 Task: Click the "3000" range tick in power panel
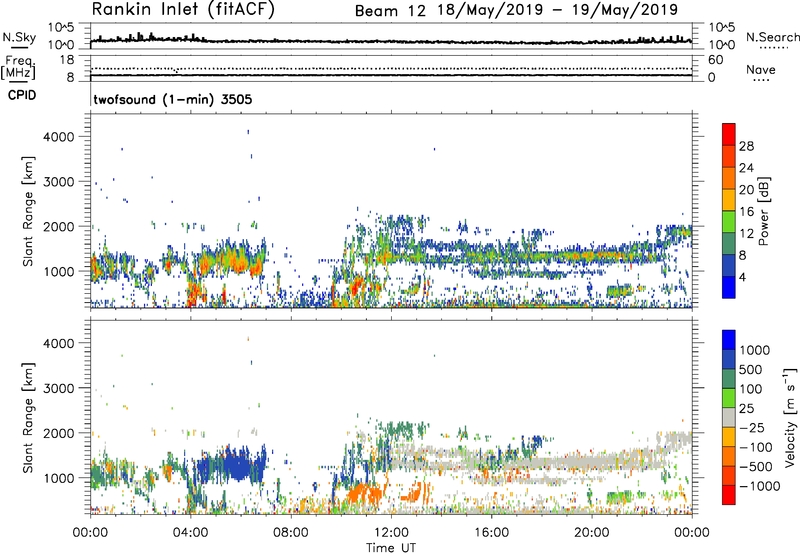(58, 182)
